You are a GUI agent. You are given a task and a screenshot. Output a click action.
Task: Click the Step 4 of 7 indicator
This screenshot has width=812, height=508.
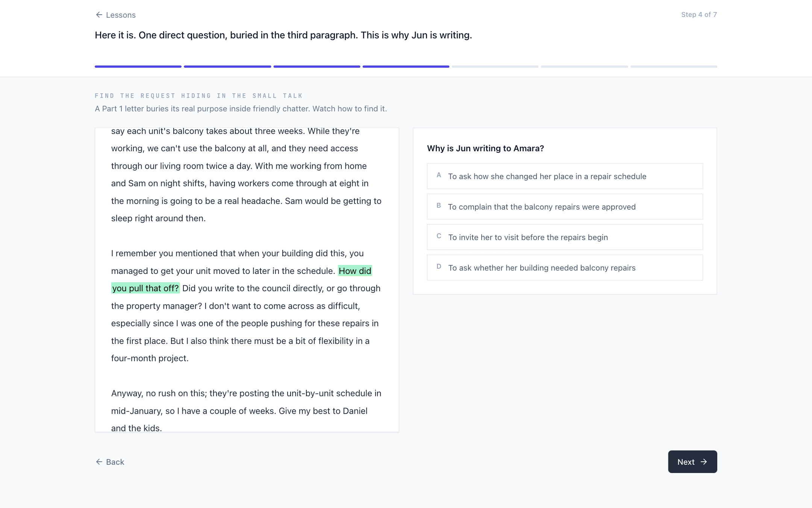(699, 15)
